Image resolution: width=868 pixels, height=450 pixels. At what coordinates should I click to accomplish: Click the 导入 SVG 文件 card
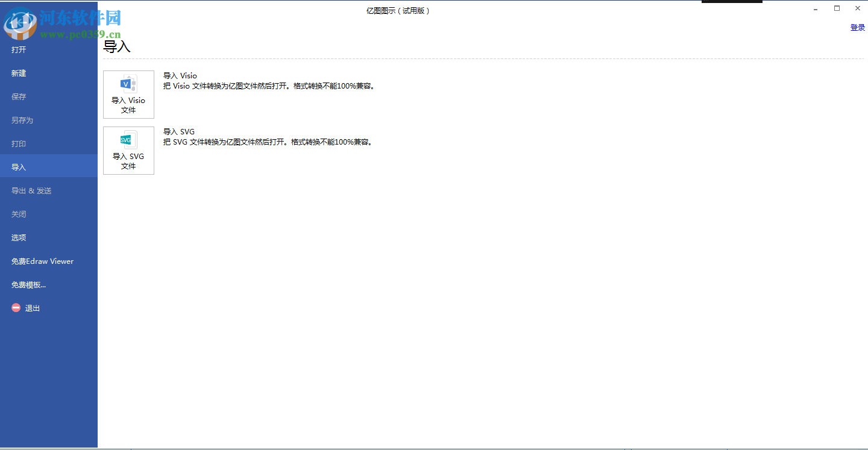point(128,151)
